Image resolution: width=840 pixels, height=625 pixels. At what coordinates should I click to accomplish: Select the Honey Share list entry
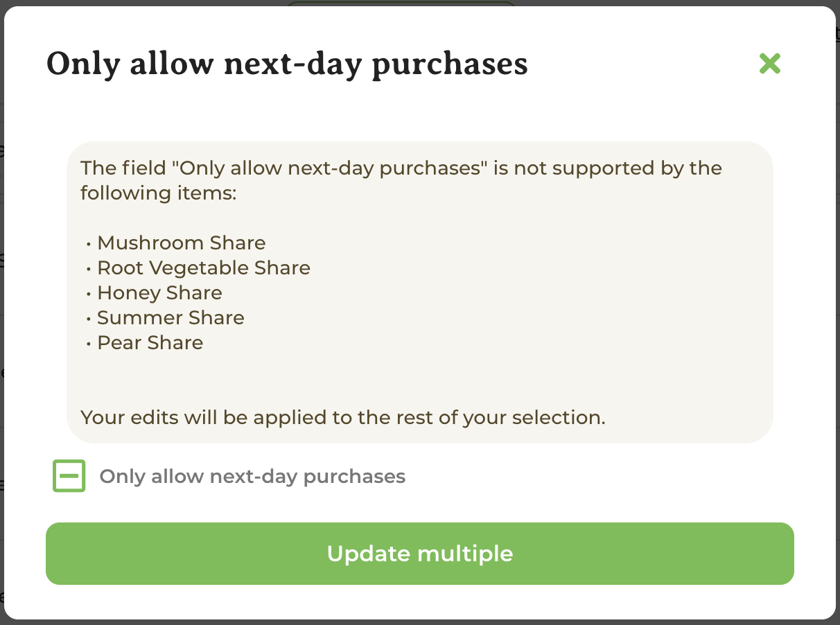click(x=159, y=292)
